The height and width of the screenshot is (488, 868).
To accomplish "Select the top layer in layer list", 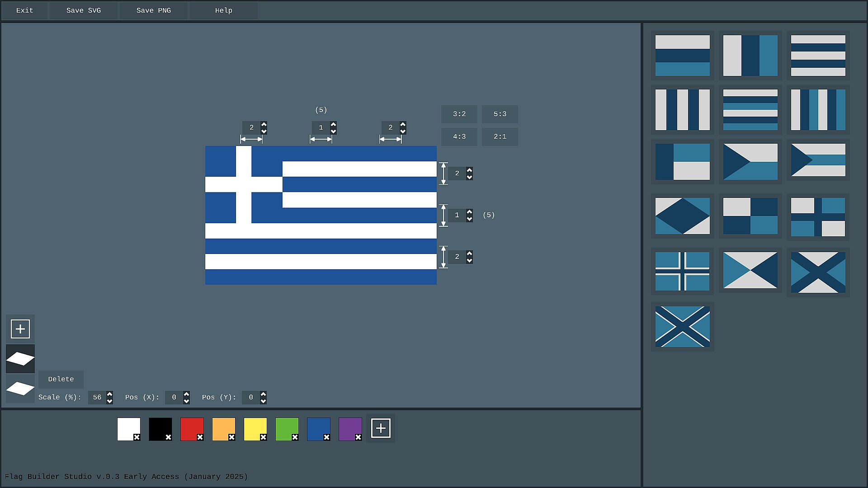I will pos(20,359).
